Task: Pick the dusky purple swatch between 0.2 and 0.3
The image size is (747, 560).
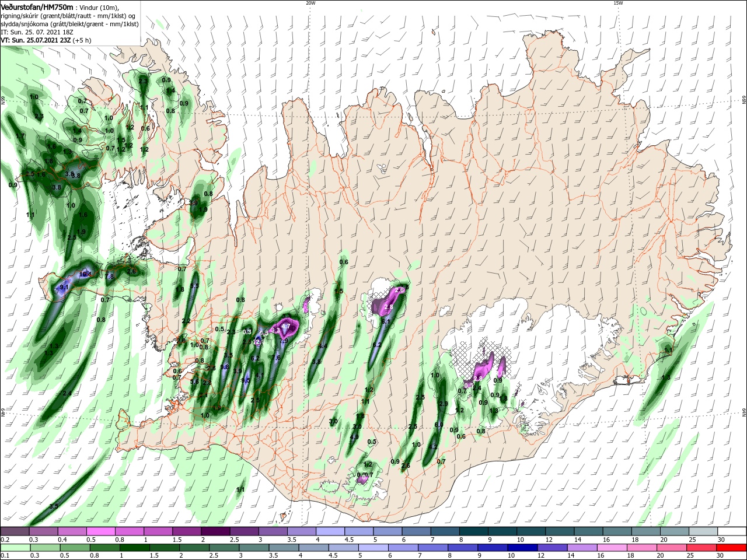Action: click(15, 531)
